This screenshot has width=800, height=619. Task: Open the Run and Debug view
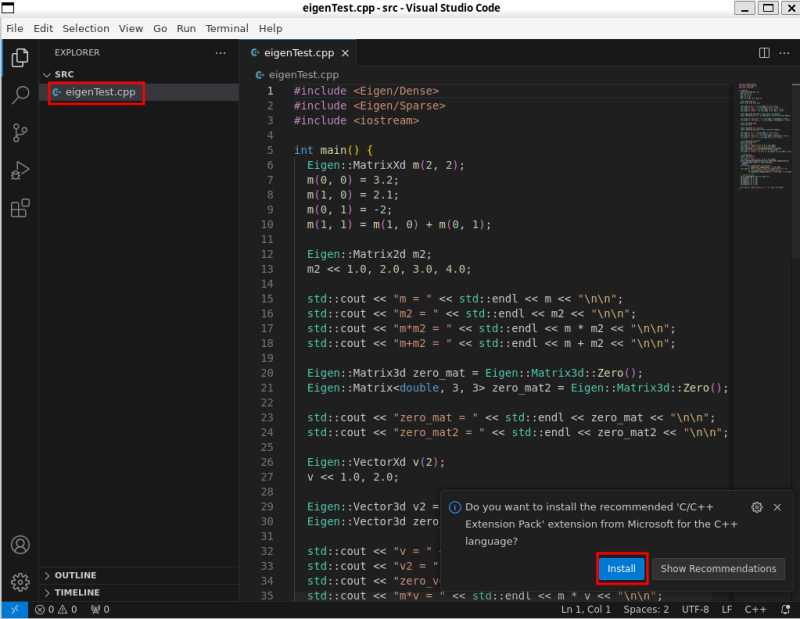[20, 170]
